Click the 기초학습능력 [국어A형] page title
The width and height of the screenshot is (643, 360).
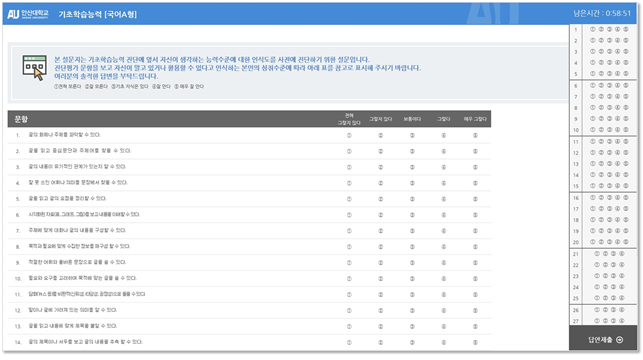[x=98, y=14]
